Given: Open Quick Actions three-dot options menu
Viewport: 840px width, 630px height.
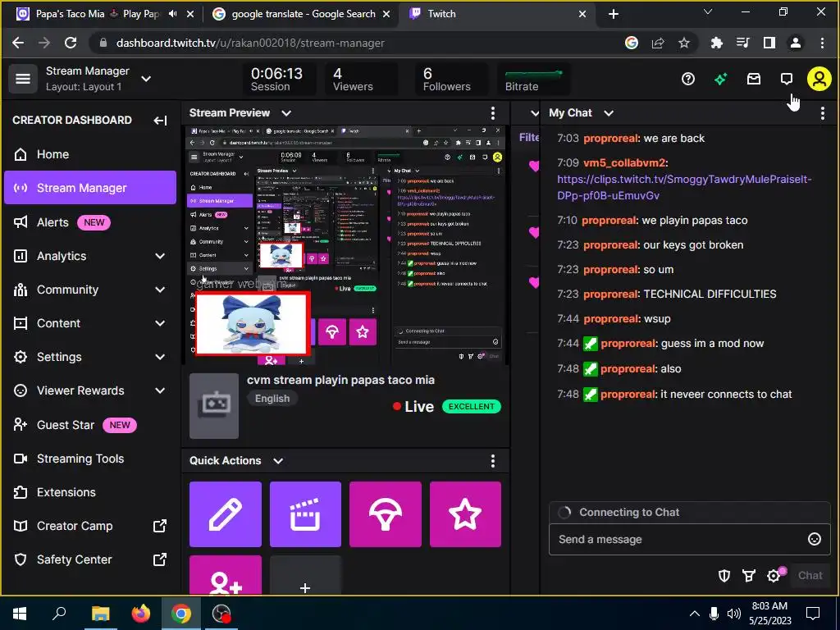Looking at the screenshot, I should (x=492, y=461).
